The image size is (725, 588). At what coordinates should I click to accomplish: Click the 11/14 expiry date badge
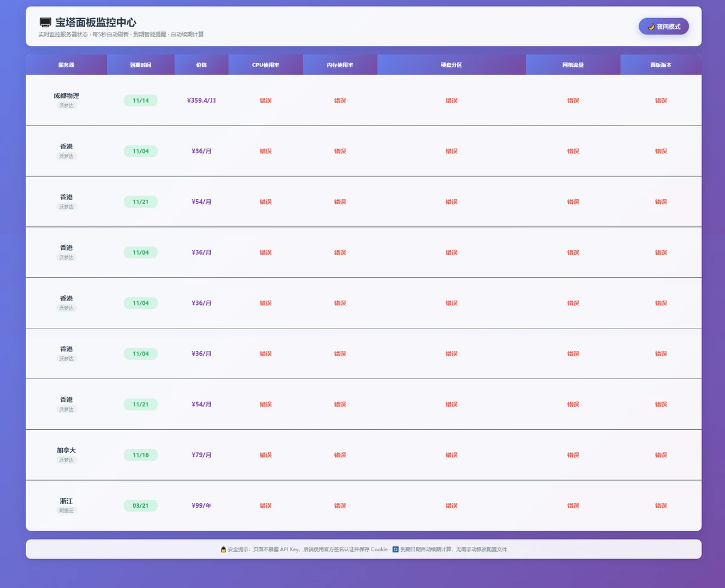pyautogui.click(x=141, y=101)
